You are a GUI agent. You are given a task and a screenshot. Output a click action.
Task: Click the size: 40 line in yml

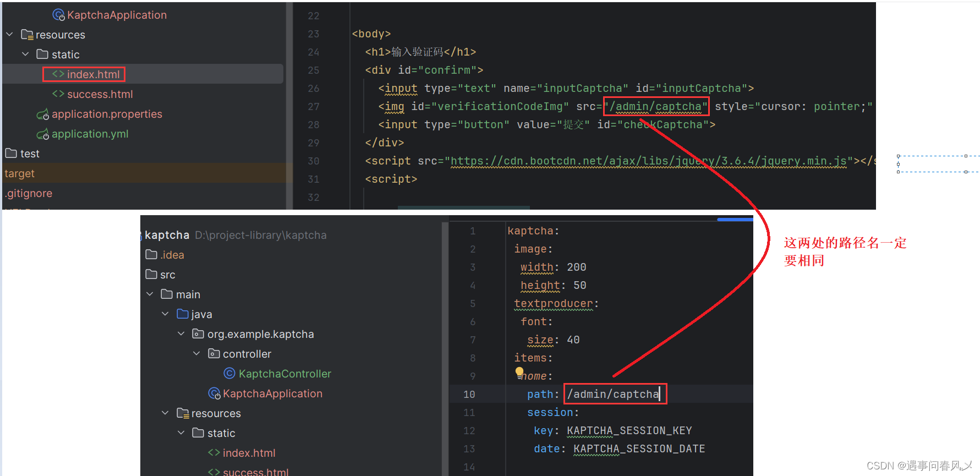[x=554, y=340]
